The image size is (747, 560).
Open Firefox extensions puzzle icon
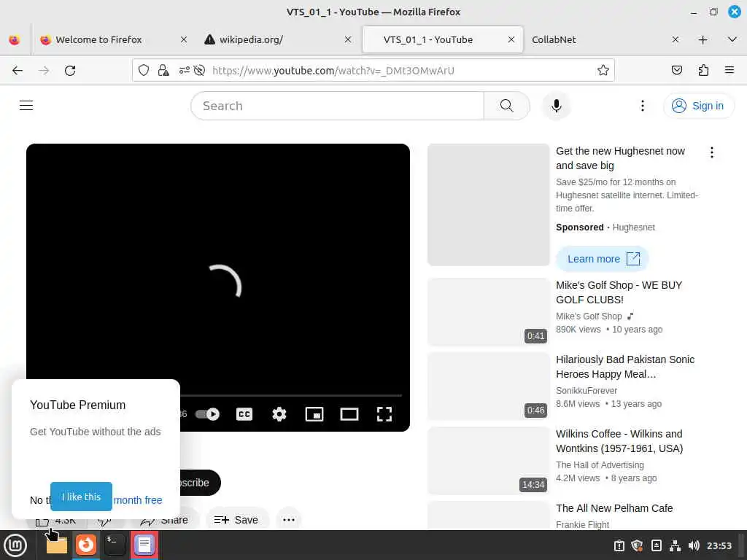pyautogui.click(x=703, y=71)
